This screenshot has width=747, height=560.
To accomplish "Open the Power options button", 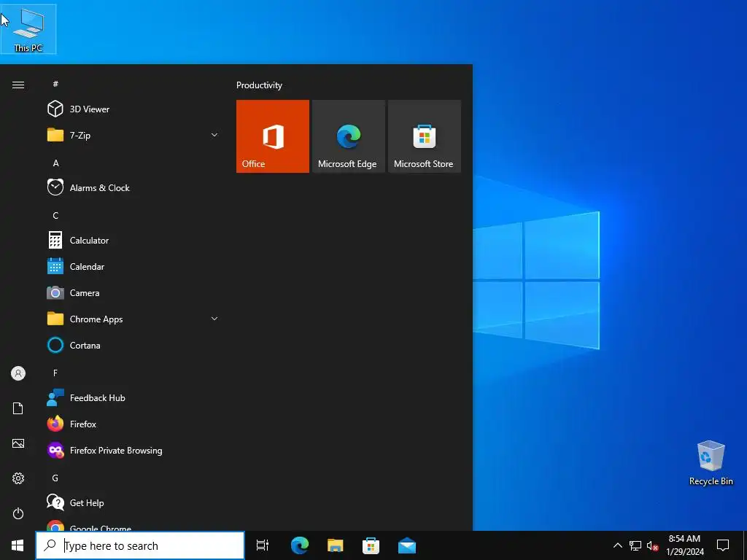I will point(18,513).
